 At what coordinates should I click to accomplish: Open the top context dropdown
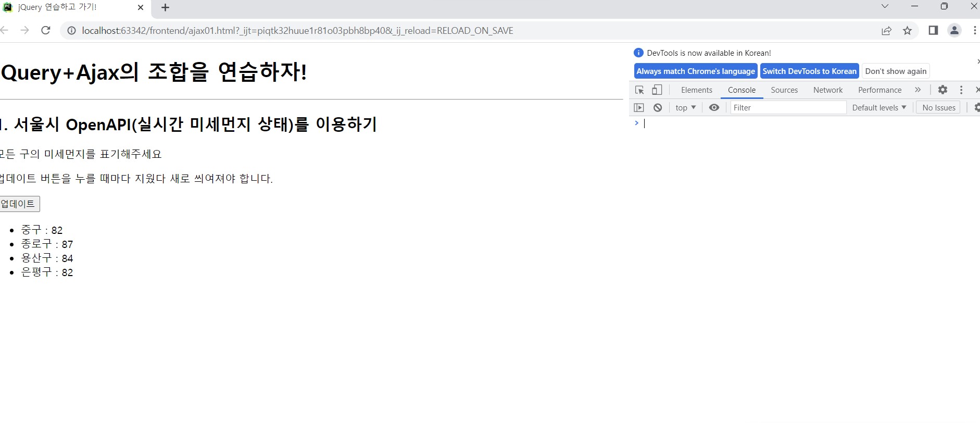click(x=685, y=108)
